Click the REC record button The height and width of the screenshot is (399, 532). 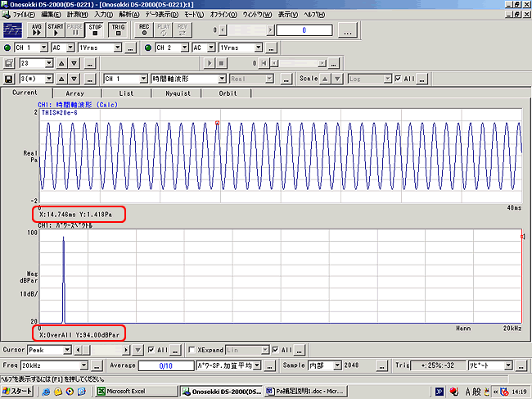144,29
